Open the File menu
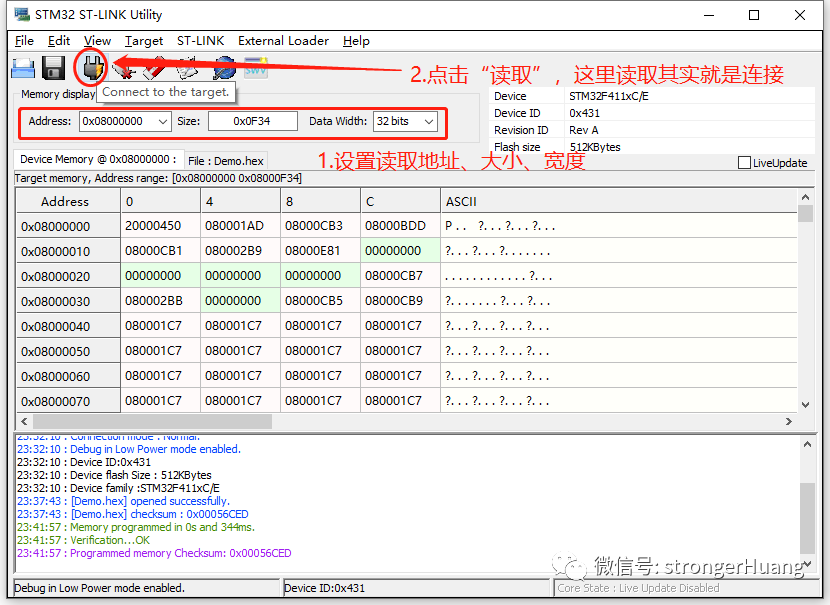Viewport: 830px width, 605px height. point(24,41)
